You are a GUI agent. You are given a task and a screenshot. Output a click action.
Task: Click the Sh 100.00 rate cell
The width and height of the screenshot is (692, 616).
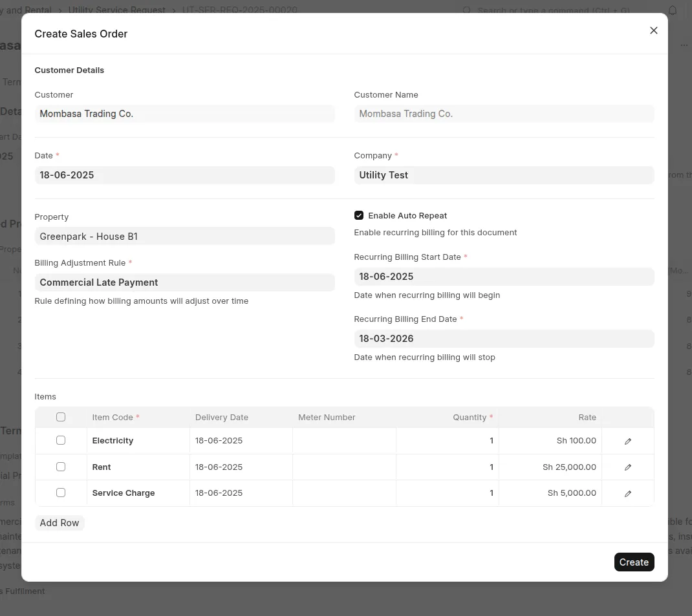point(550,440)
